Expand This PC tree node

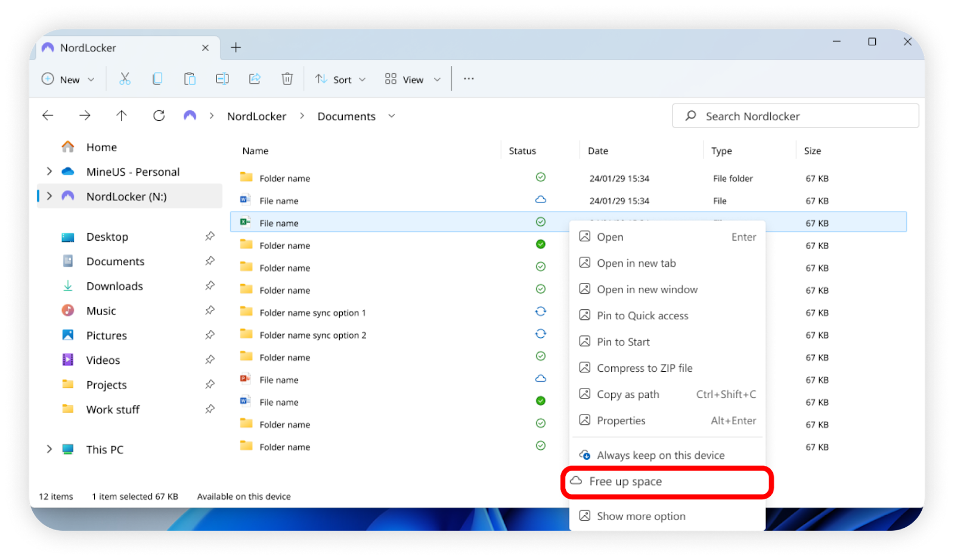click(x=49, y=449)
